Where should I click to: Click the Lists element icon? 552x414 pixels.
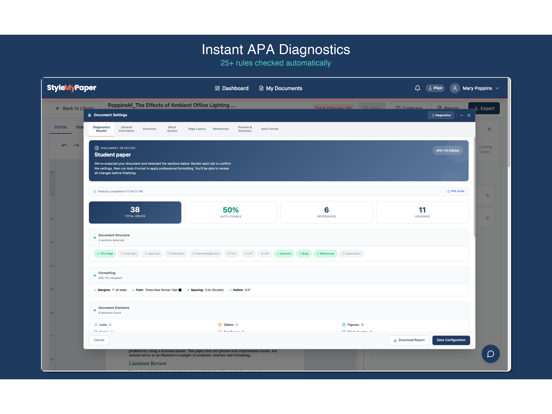point(96,325)
